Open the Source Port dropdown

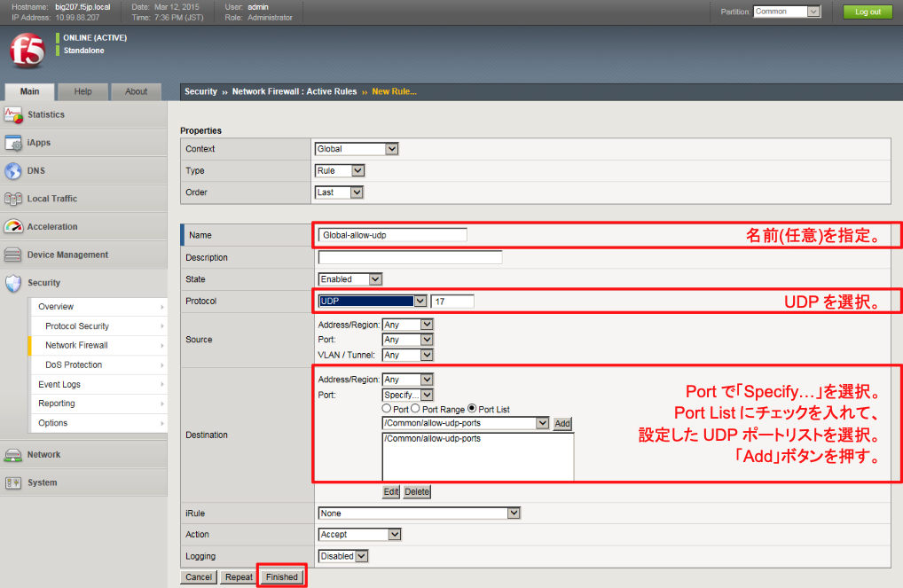coord(408,340)
